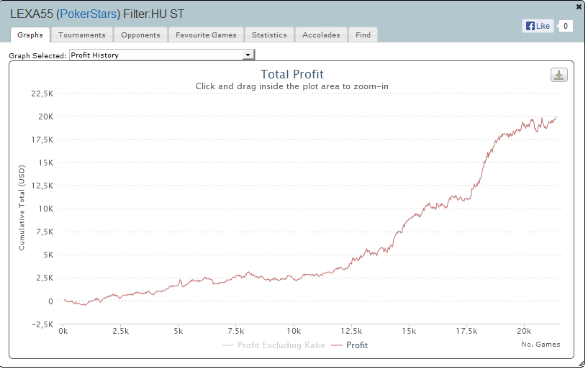Download the chart via export icon
This screenshot has width=588, height=369.
tap(558, 75)
